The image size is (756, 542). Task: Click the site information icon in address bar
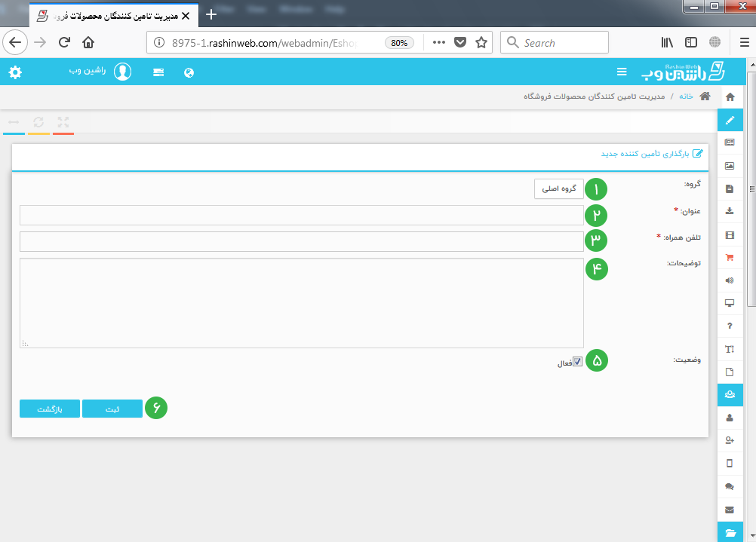pos(159,42)
